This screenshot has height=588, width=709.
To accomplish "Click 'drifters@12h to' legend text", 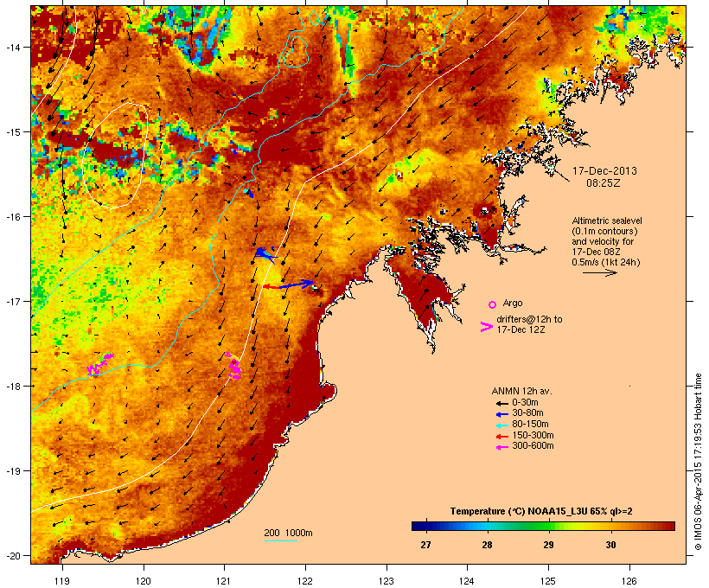I will coord(529,319).
